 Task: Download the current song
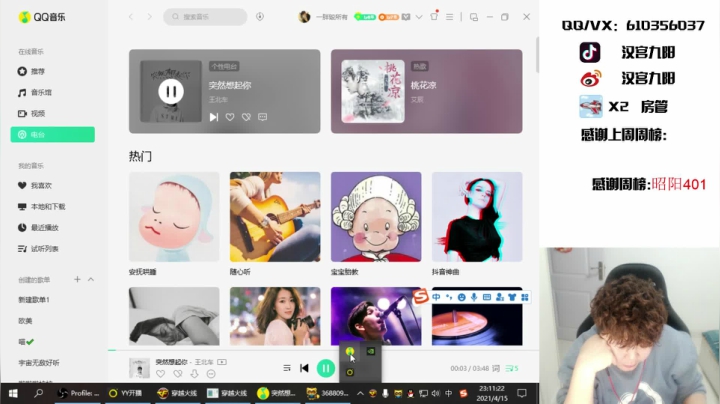[x=194, y=374]
